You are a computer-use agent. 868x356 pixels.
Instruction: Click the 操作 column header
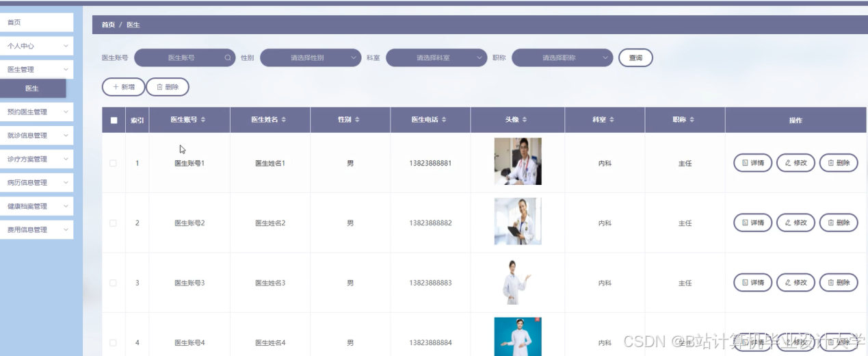point(795,120)
